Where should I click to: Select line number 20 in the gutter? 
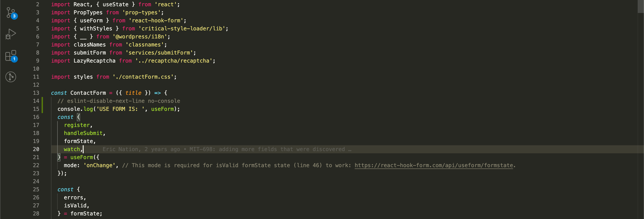36,149
